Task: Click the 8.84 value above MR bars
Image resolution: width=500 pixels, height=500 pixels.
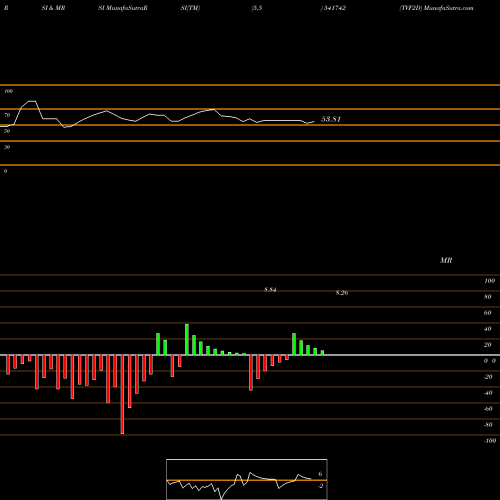Action: [x=270, y=290]
